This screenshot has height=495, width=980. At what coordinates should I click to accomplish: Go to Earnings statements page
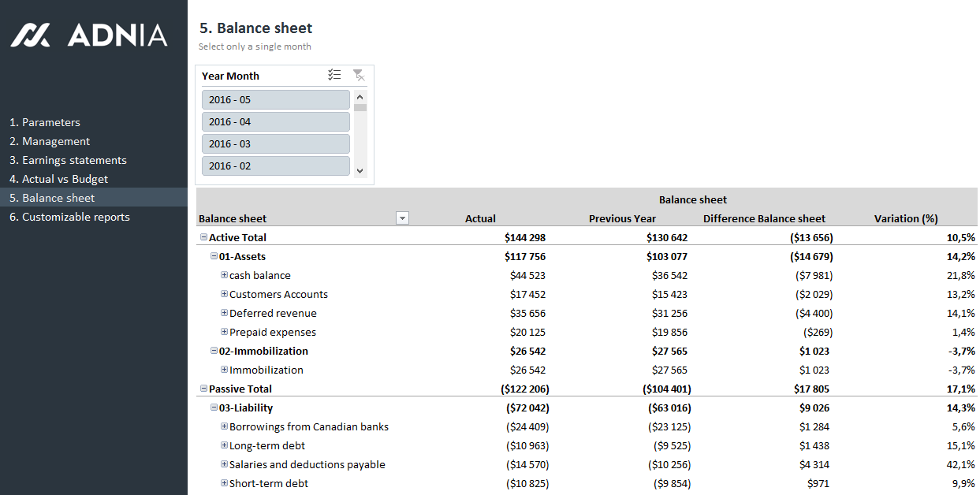tap(68, 160)
